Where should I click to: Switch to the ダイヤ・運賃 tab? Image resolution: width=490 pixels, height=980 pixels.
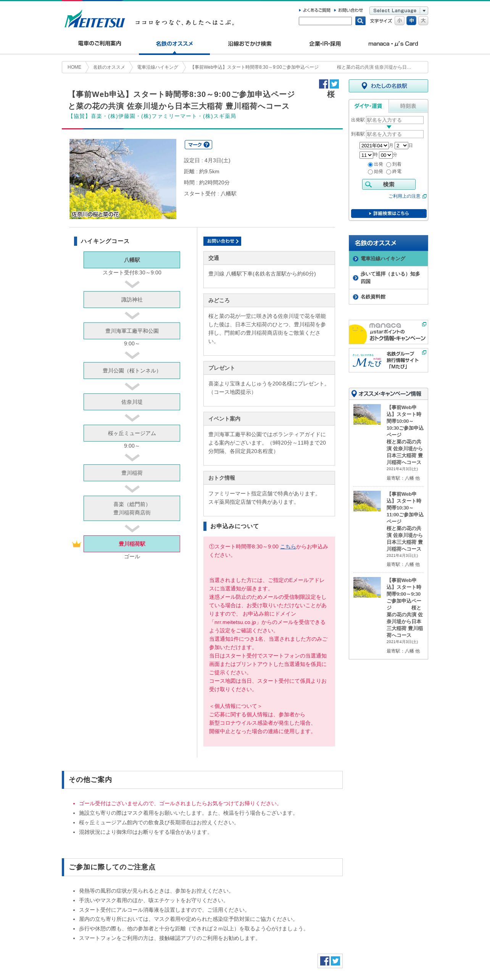point(368,106)
